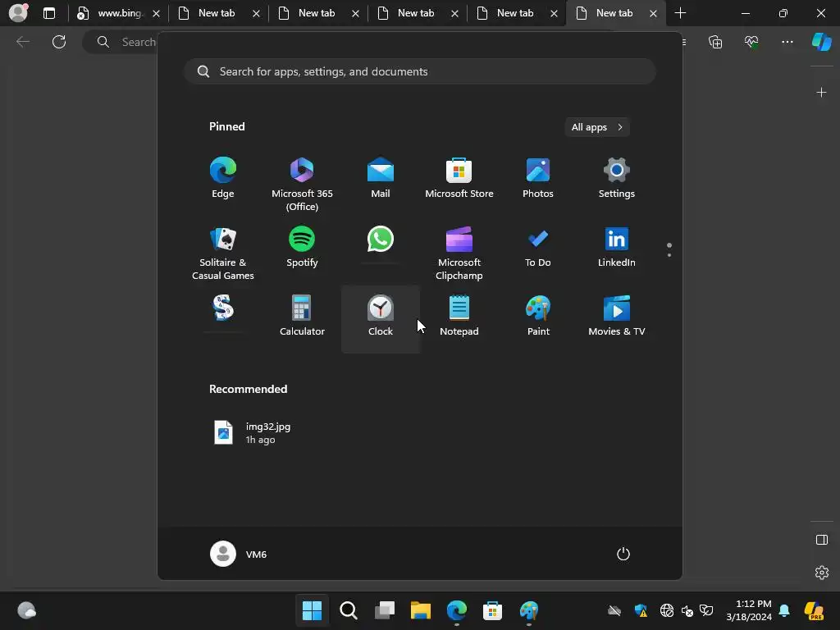840x630 pixels.
Task: Add an app to Edge sidebar
Action: 821,93
